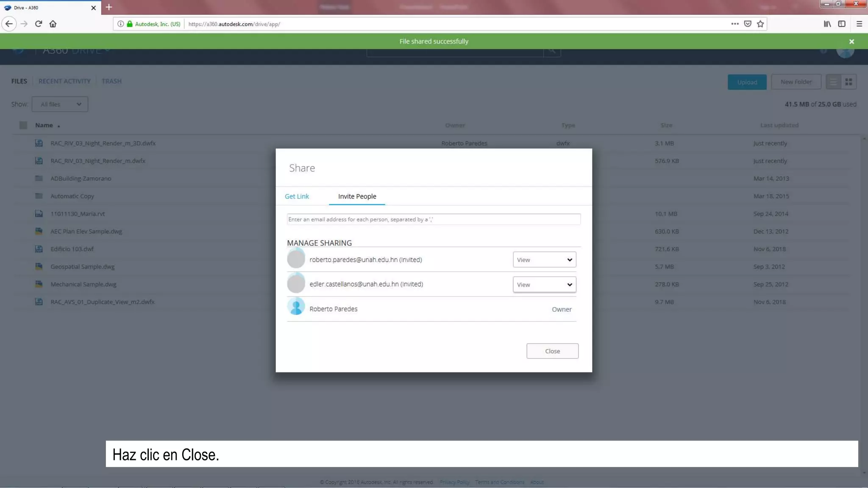This screenshot has width=868, height=488.
Task: Switch to the Get Link tab
Action: (297, 196)
